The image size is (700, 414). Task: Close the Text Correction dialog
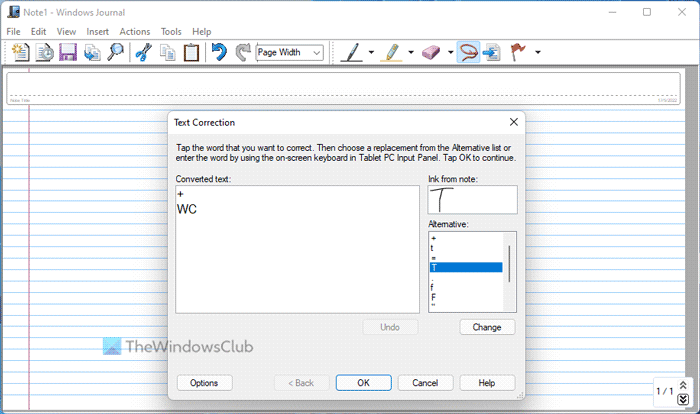[514, 122]
